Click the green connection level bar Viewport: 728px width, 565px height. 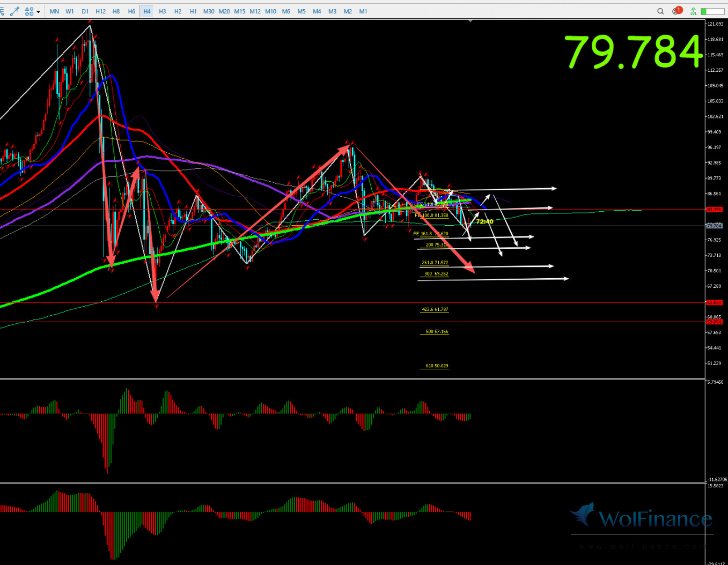point(712,11)
